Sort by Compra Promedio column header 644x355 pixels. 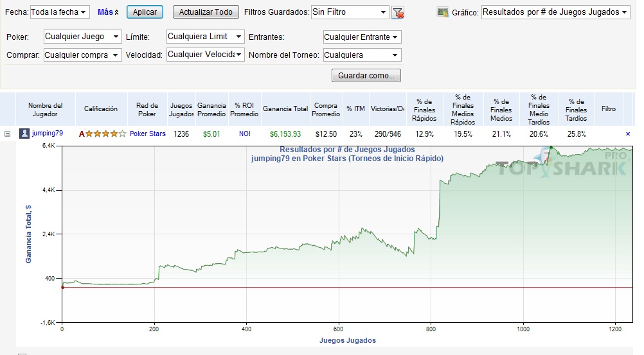click(x=326, y=110)
